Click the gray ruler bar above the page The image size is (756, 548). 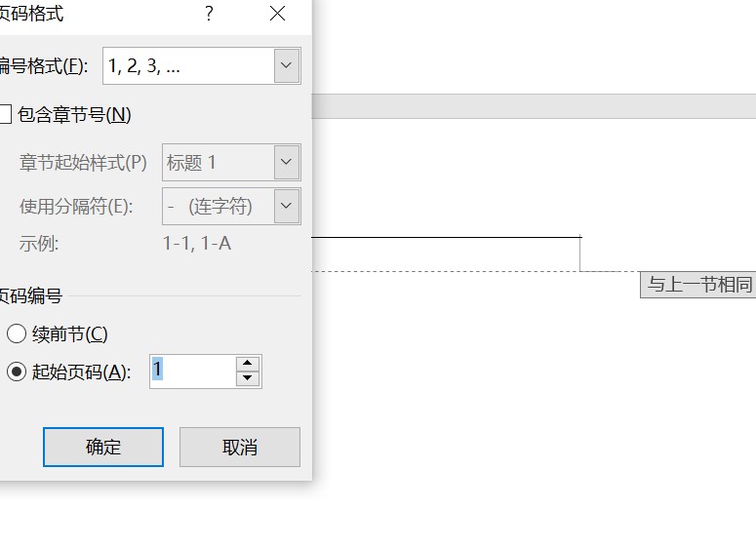click(x=534, y=105)
